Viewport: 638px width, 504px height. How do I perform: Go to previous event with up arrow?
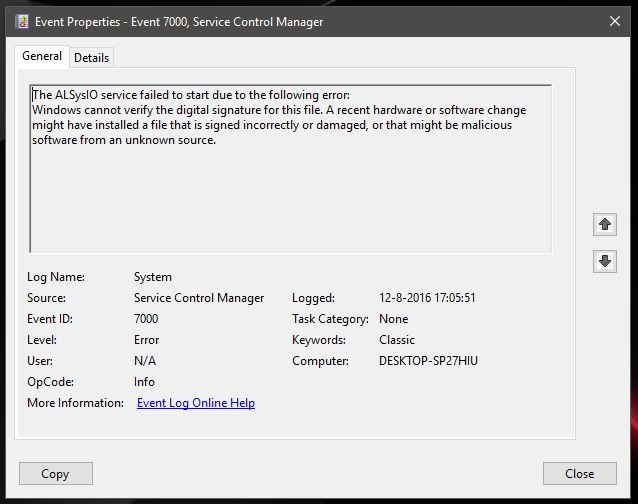[604, 222]
